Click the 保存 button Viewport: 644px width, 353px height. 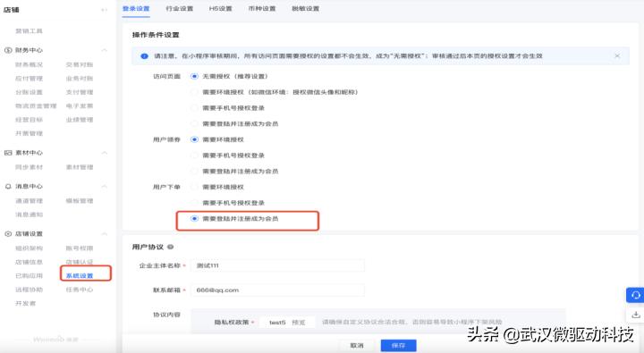pyautogui.click(x=398, y=346)
